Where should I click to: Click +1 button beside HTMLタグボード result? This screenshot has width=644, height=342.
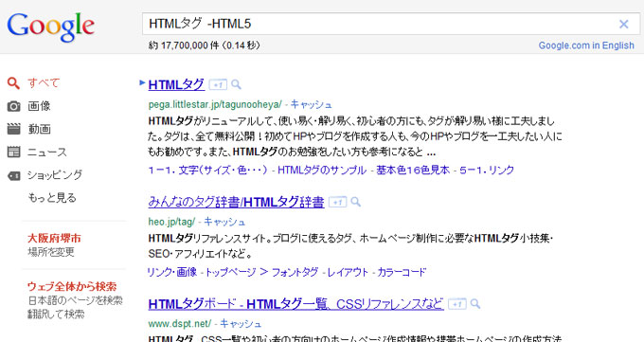coord(456,304)
